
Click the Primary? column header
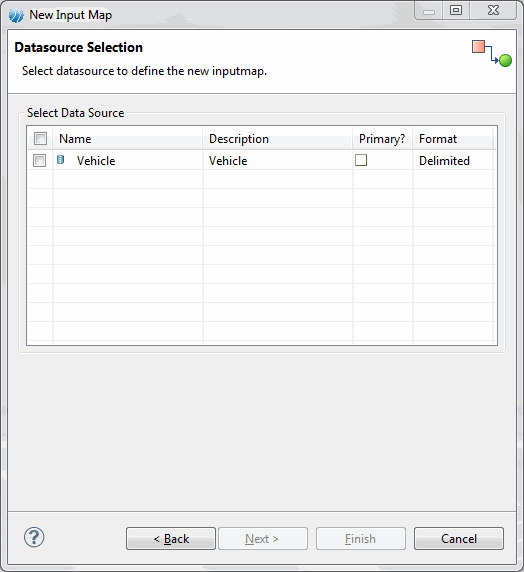point(382,139)
